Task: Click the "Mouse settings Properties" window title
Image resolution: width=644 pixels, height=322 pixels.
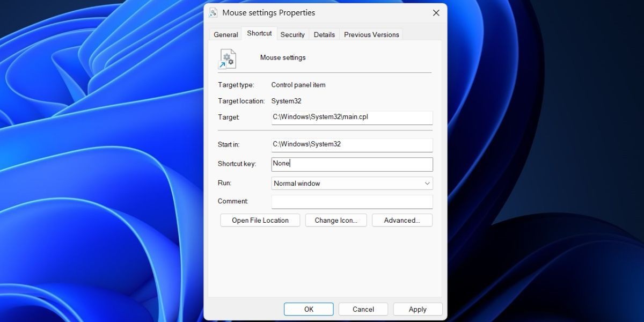Action: [x=269, y=13]
